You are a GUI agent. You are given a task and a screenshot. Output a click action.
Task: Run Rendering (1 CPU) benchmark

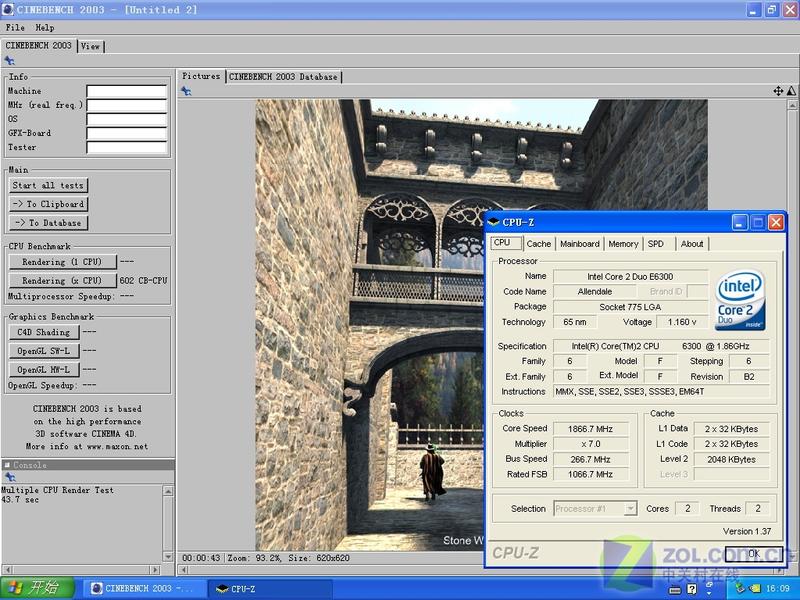[x=62, y=262]
